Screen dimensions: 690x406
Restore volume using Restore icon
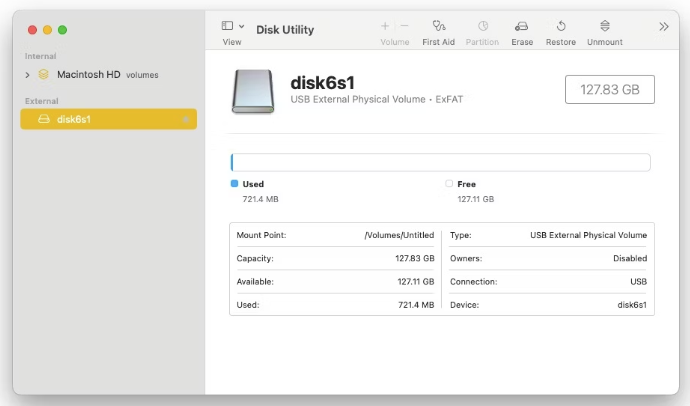pyautogui.click(x=561, y=26)
